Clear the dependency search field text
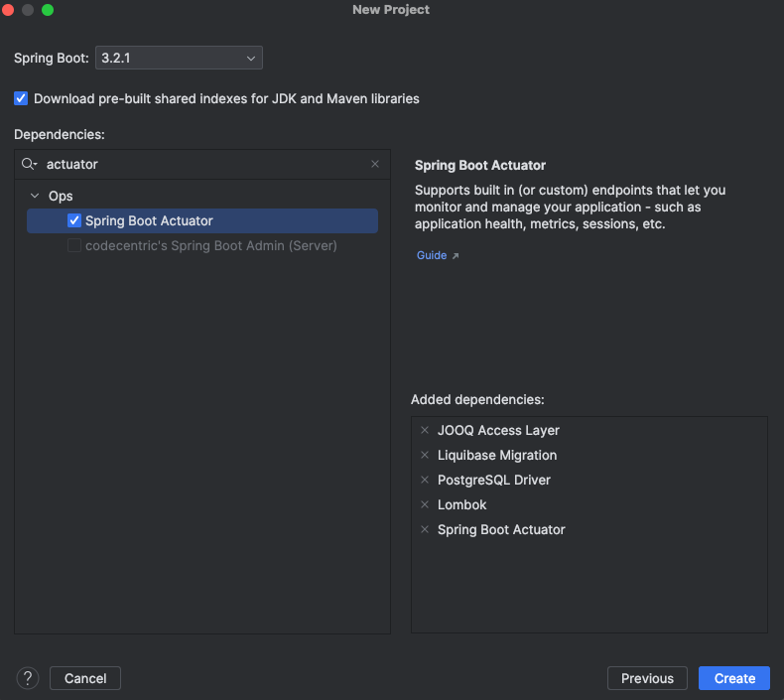 pos(375,164)
